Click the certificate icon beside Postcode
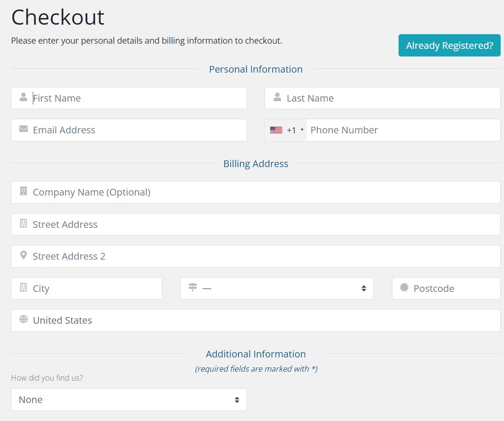Viewport: 504px width, 421px height. click(404, 287)
